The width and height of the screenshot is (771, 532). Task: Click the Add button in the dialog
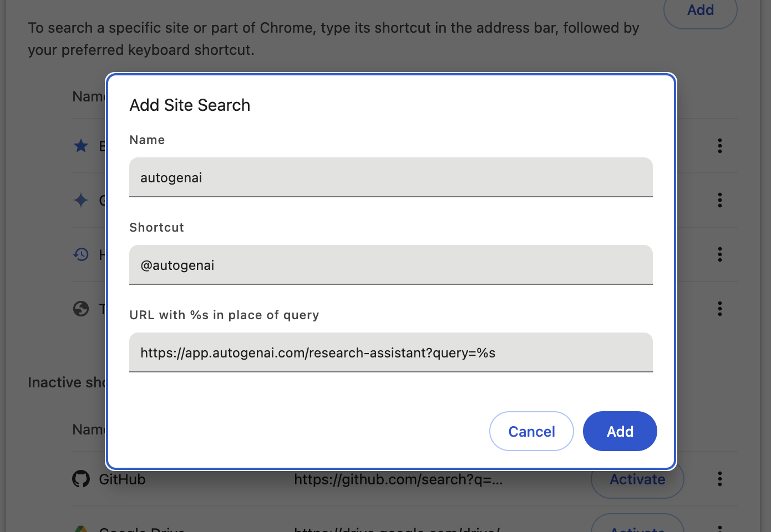tap(620, 431)
